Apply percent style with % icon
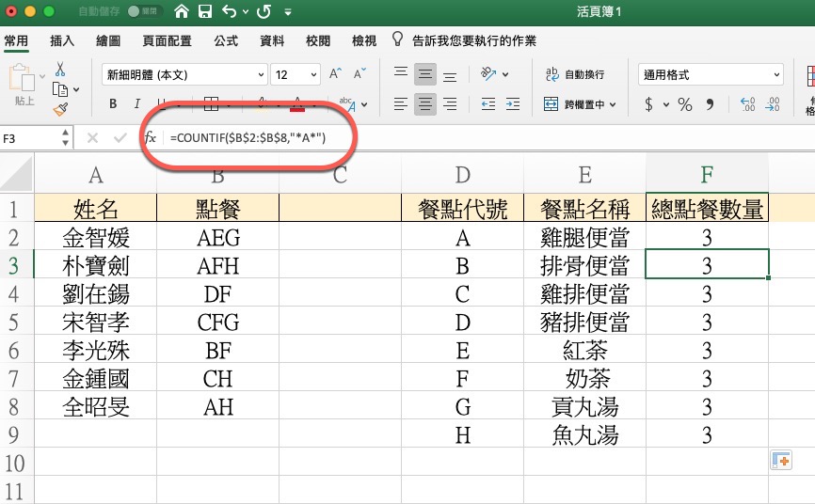 [684, 104]
